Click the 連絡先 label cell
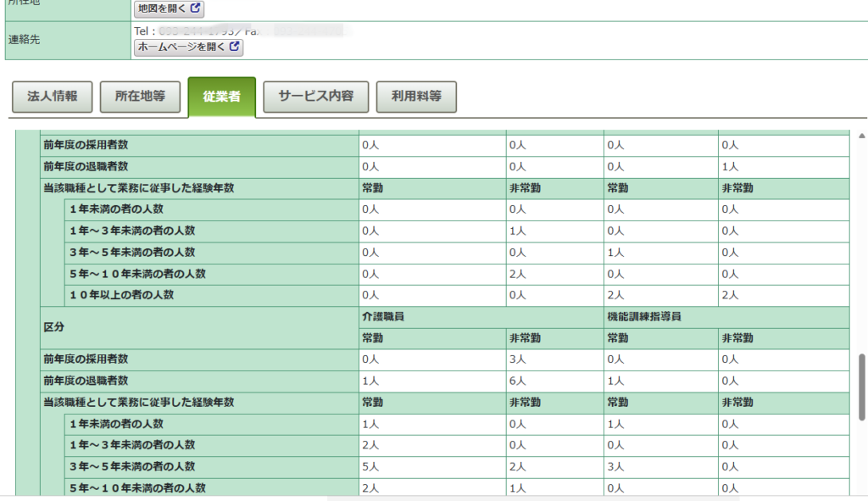 click(68, 40)
